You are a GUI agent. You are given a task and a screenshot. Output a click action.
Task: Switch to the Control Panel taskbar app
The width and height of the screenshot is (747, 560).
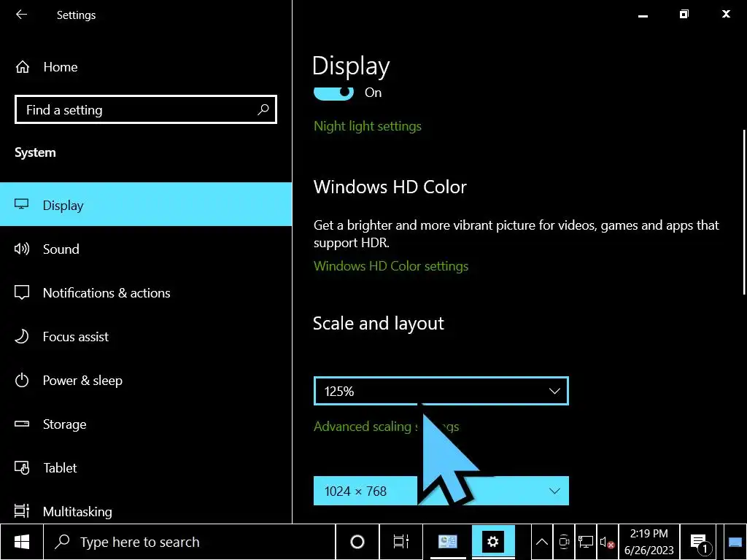click(447, 542)
